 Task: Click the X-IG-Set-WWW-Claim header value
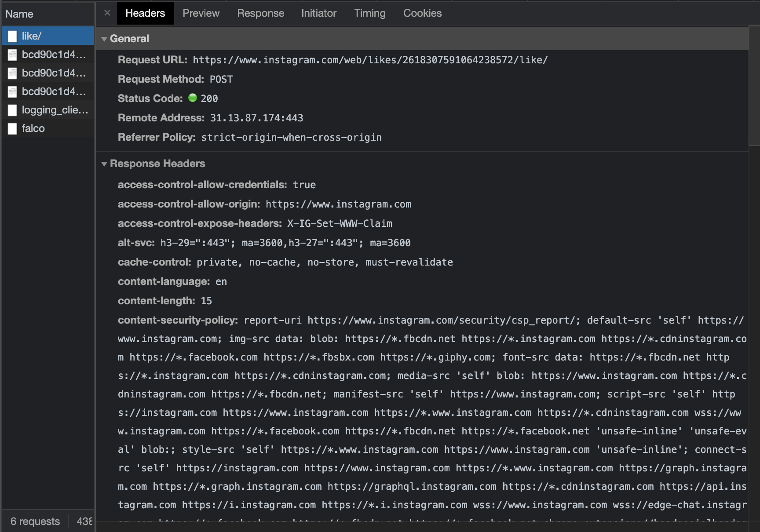coord(340,224)
